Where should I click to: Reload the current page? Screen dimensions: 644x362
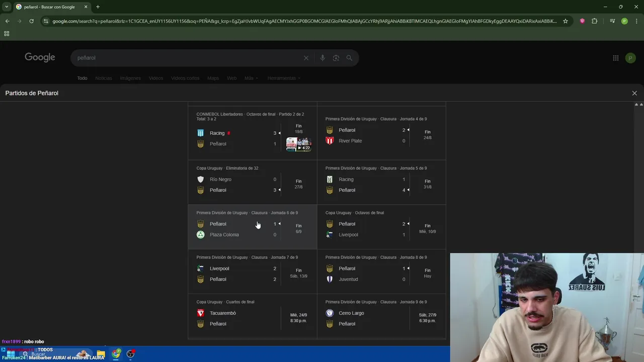click(31, 21)
